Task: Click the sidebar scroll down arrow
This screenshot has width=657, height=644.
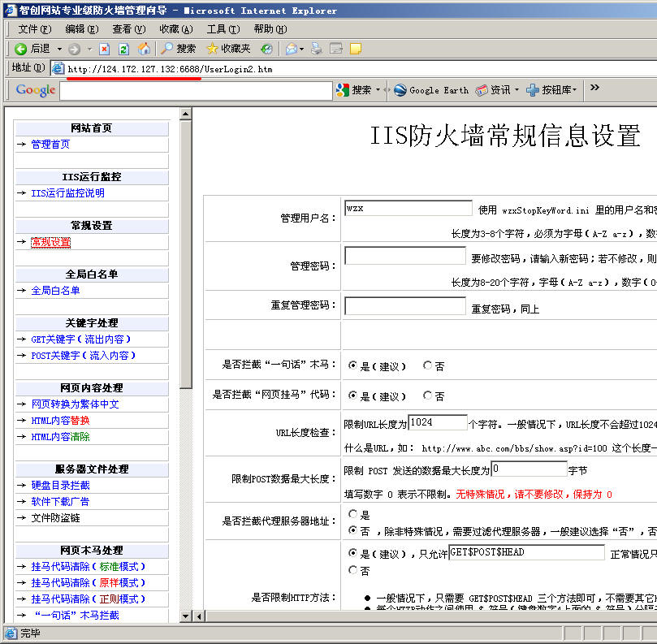Action: 186,616
